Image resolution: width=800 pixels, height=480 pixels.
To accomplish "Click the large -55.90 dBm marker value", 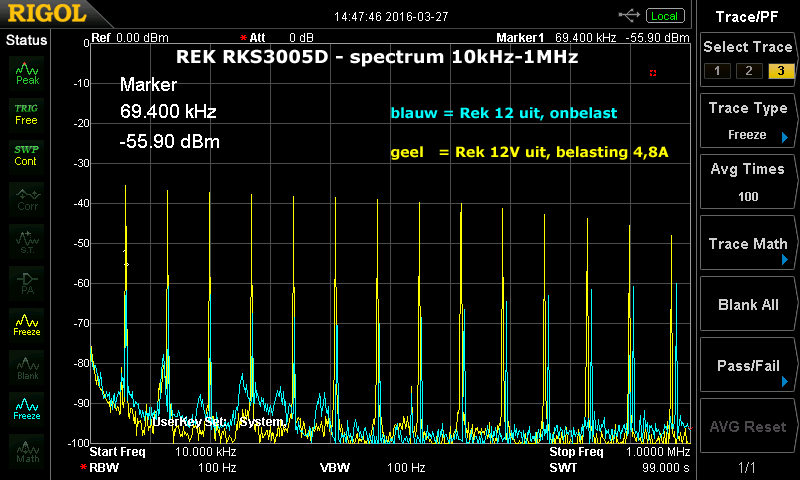I will pos(169,141).
